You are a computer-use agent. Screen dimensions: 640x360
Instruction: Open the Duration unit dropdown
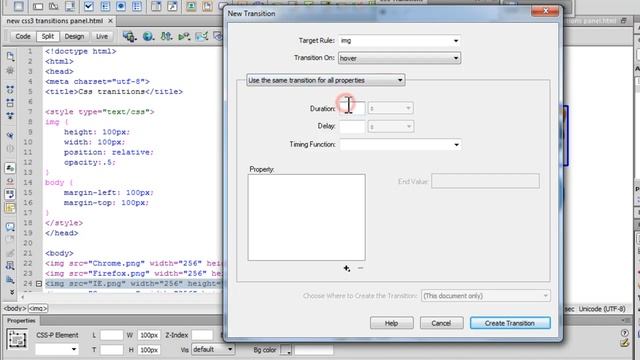[391, 108]
